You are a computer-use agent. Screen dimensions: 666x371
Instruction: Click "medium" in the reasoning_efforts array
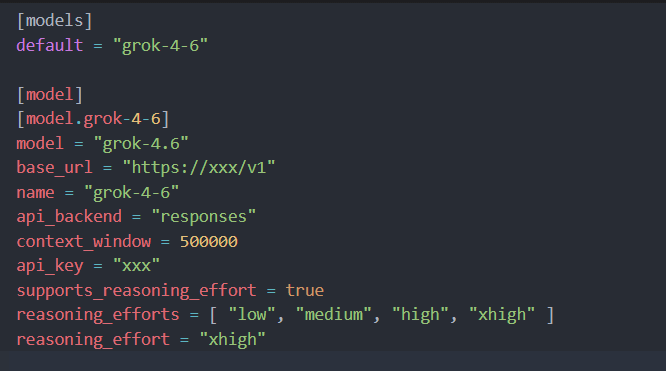pyautogui.click(x=333, y=314)
